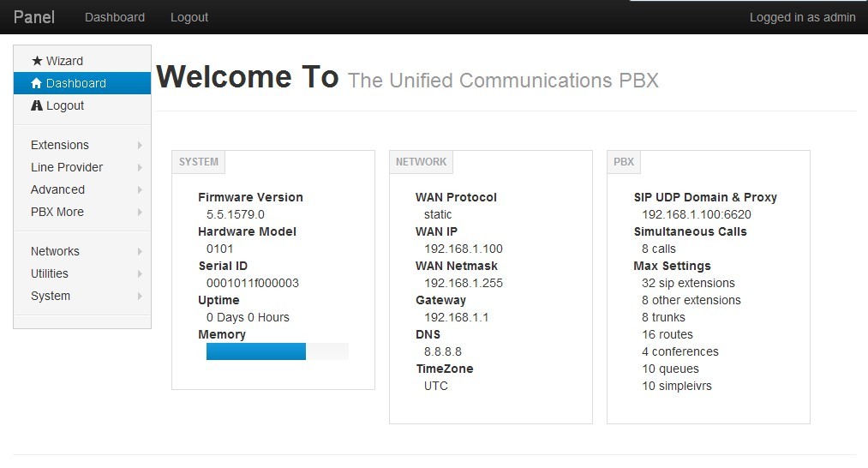Open the Utilities submenu arrow

140,273
